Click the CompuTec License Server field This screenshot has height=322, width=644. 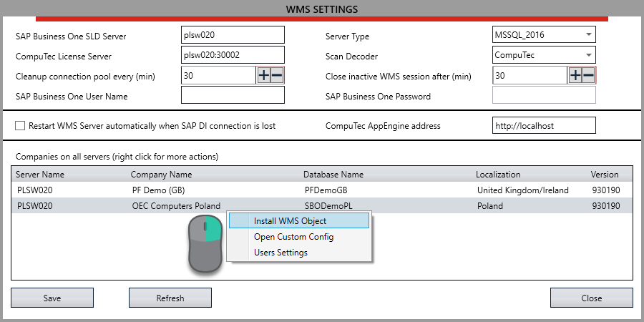point(233,55)
